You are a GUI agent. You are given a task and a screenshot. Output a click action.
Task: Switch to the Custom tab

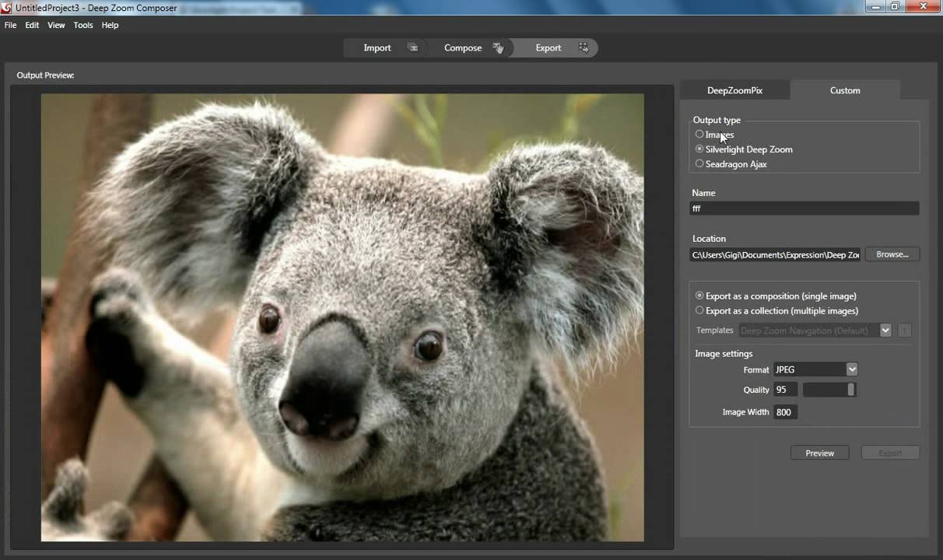(844, 90)
